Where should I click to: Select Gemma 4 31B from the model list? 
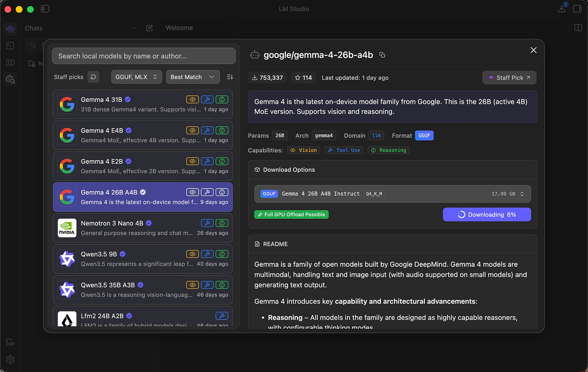143,104
